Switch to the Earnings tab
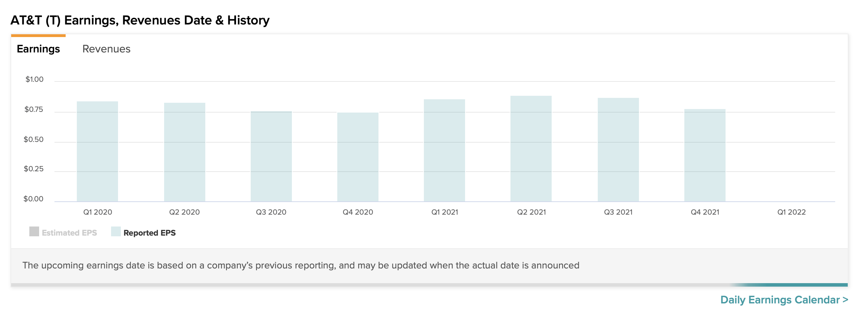The image size is (868, 309). click(38, 49)
